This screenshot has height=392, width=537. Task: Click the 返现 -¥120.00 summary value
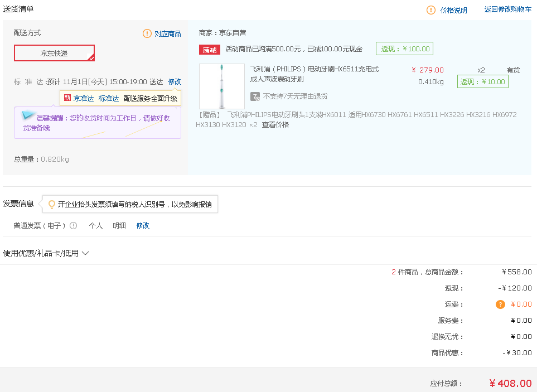(515, 288)
